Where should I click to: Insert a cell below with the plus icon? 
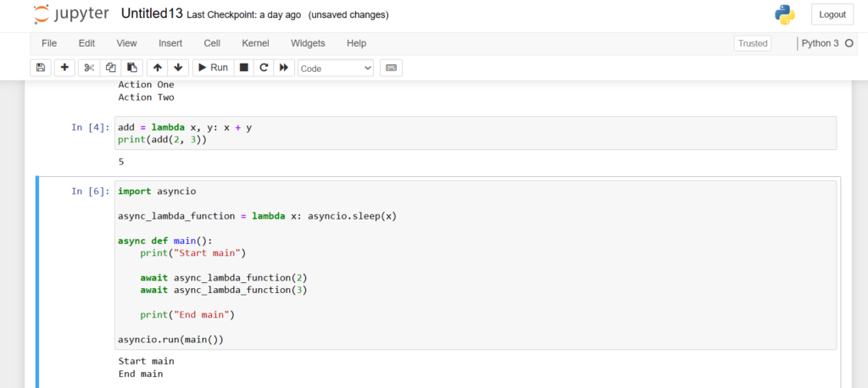pos(64,68)
